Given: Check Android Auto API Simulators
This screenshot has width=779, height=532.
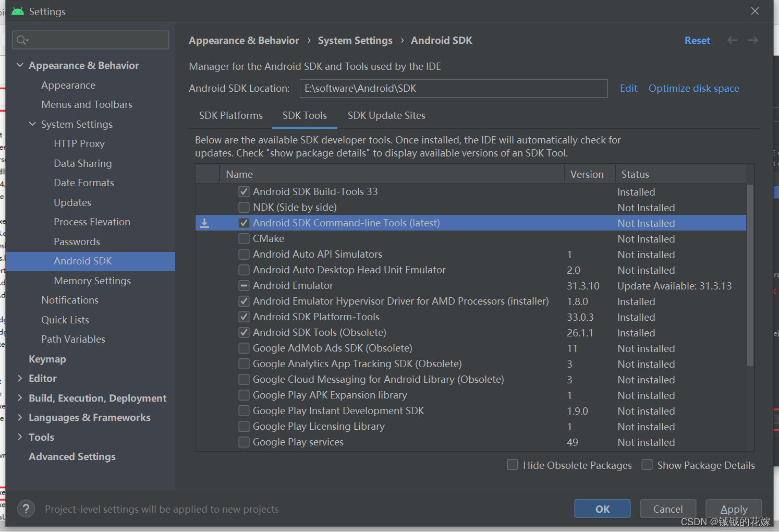Looking at the screenshot, I should (244, 254).
